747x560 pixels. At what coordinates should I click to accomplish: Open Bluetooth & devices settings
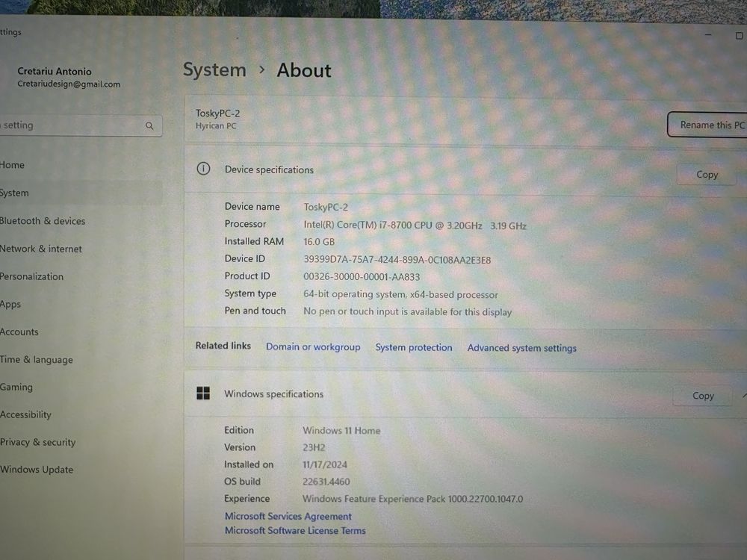[43, 221]
